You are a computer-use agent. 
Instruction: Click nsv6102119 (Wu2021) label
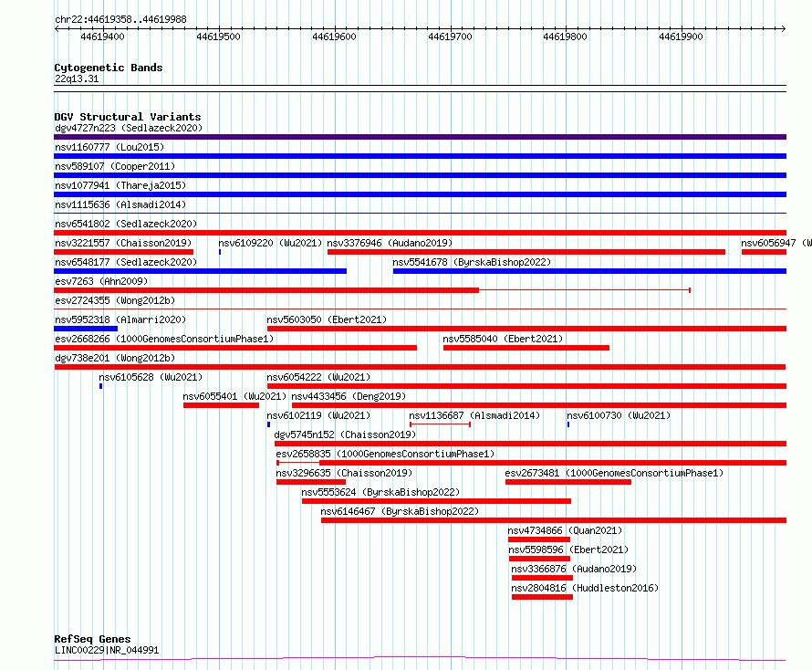coord(318,415)
